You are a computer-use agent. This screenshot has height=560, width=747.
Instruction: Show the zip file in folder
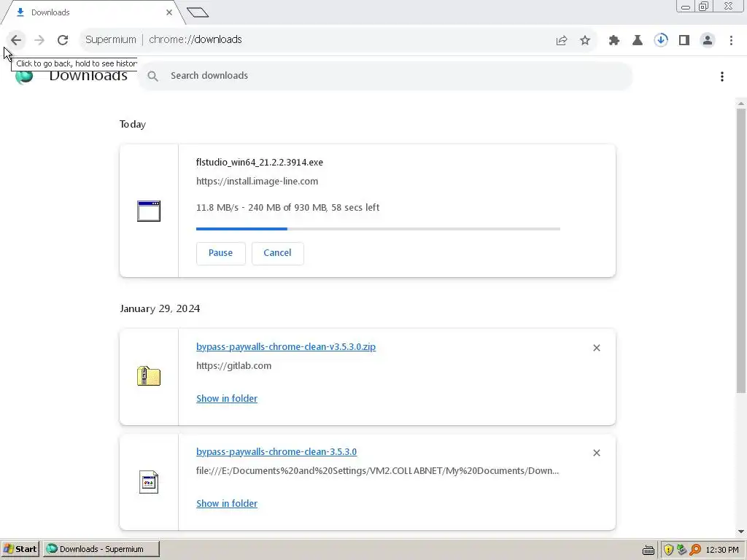pyautogui.click(x=227, y=399)
